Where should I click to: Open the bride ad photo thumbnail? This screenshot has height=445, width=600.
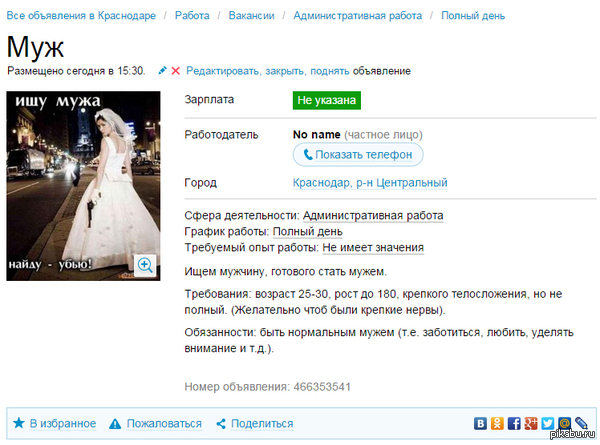[x=83, y=185]
